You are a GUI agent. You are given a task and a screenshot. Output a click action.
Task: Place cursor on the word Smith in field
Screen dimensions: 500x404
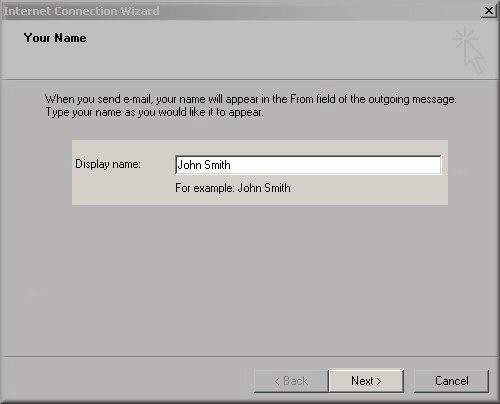coord(217,165)
